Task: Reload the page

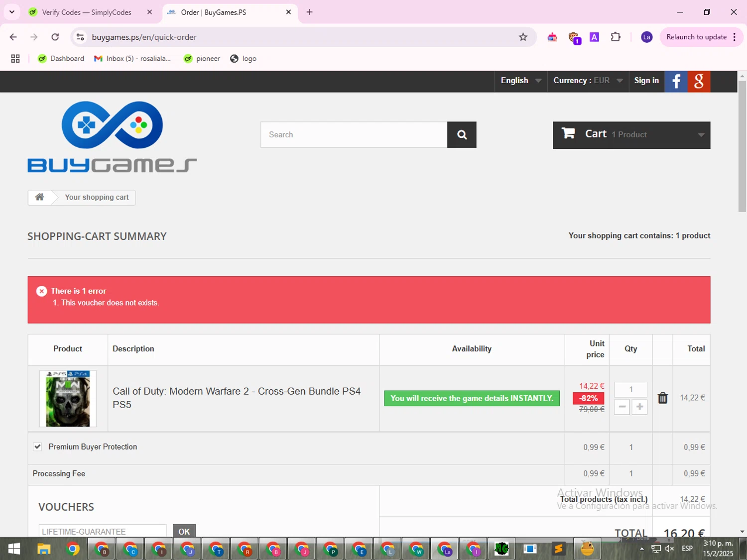Action: tap(55, 37)
